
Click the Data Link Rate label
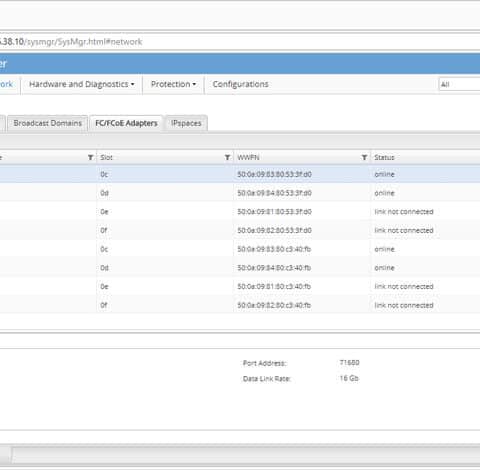point(267,379)
